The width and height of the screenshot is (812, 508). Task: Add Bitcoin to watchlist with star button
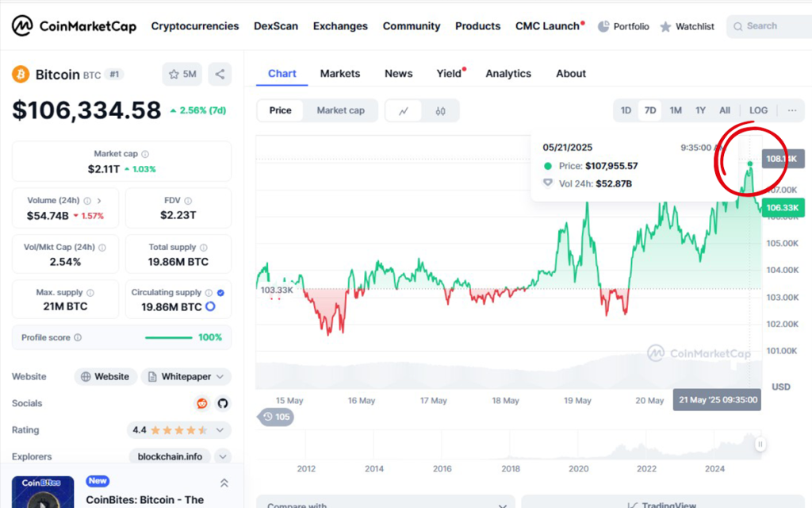pos(182,74)
